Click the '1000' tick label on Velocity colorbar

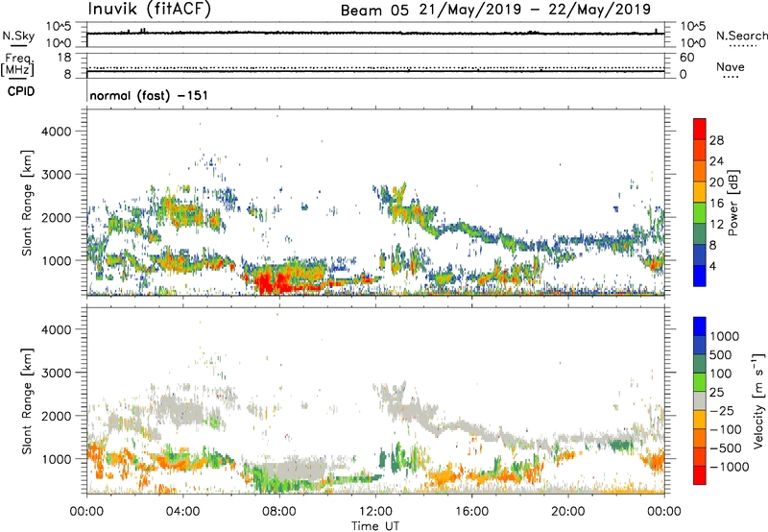(x=724, y=336)
